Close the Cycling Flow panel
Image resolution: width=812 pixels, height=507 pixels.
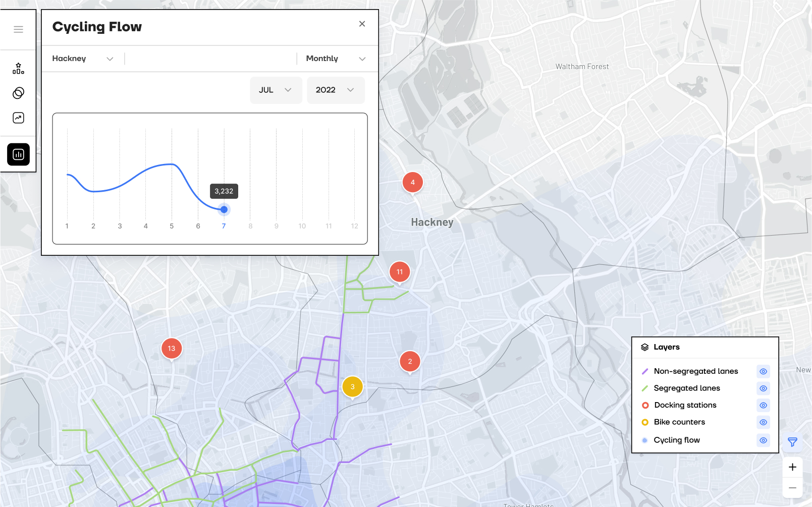click(x=362, y=24)
